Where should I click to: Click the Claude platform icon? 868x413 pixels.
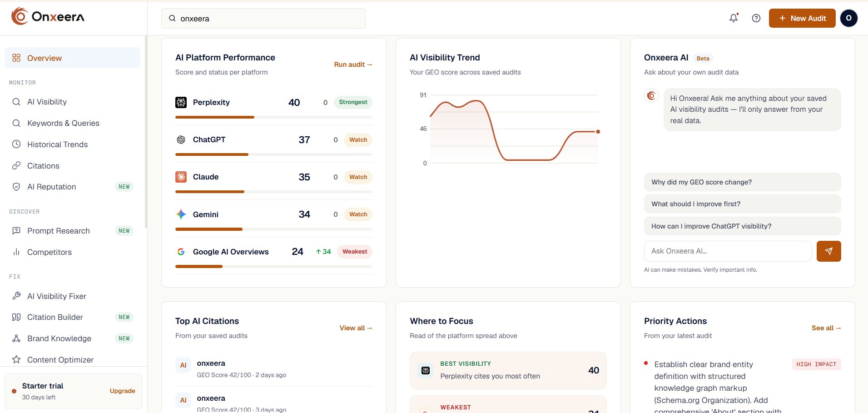(181, 177)
